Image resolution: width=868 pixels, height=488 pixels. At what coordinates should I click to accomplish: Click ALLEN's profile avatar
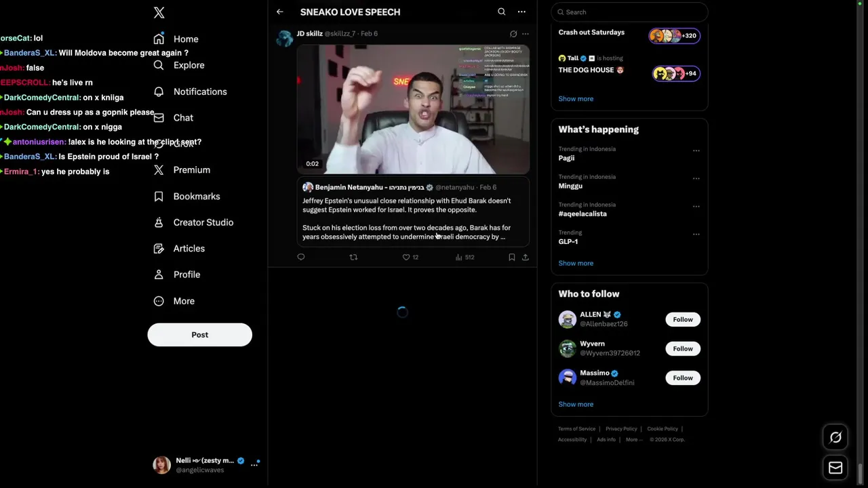[568, 319]
